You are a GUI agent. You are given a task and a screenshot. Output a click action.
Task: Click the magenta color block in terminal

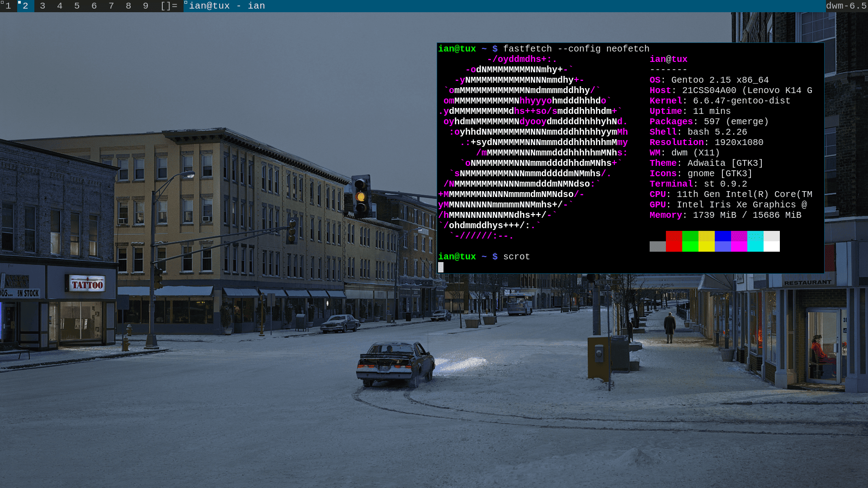739,241
